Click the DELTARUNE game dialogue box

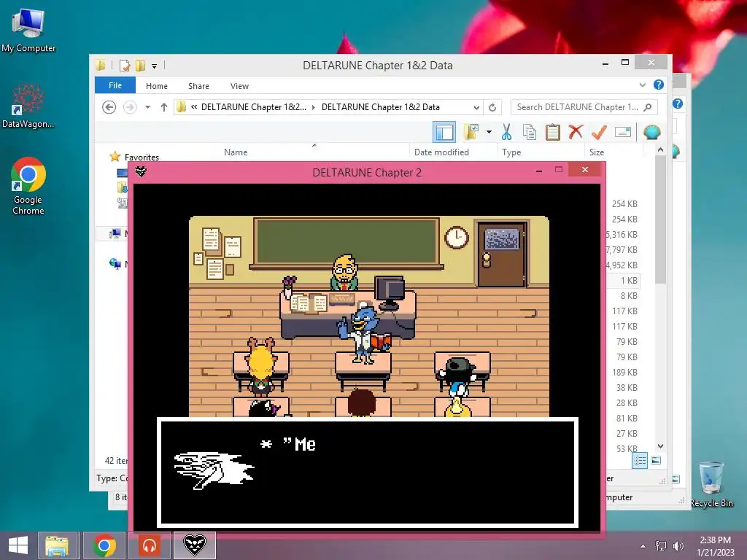coord(368,472)
